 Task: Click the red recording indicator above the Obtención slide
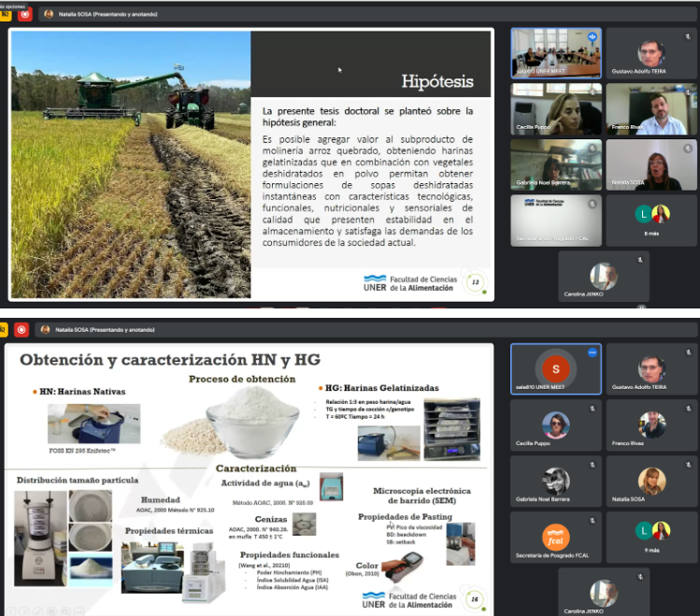point(24,329)
